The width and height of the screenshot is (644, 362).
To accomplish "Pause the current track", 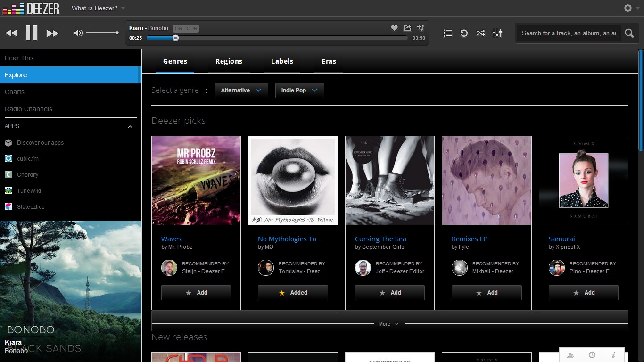I will [32, 33].
